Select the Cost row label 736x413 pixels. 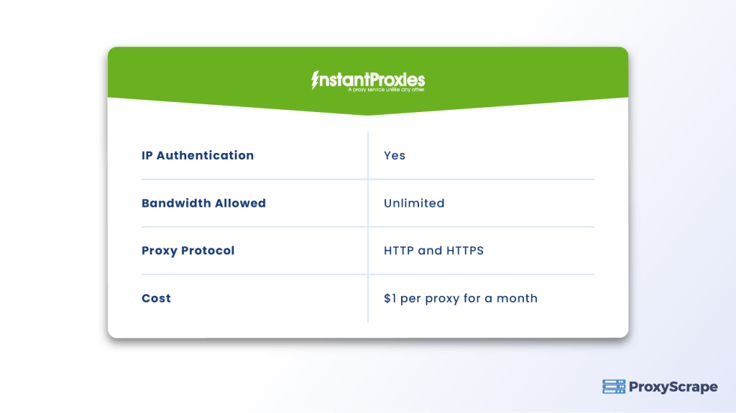156,298
